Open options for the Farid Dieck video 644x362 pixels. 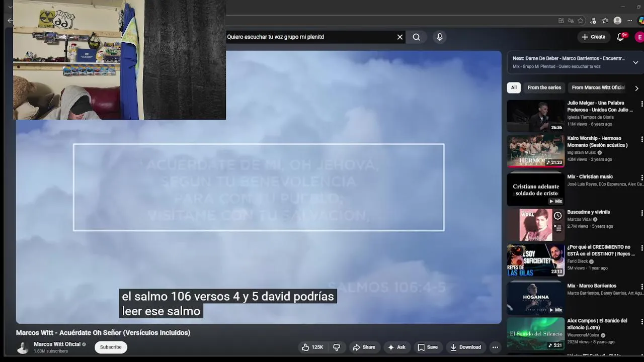pos(641,248)
